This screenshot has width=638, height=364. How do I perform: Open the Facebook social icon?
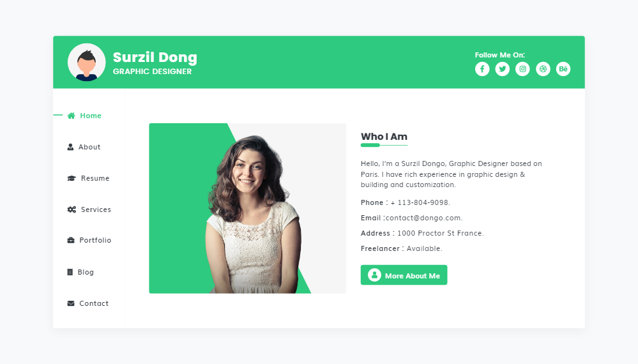pos(482,69)
